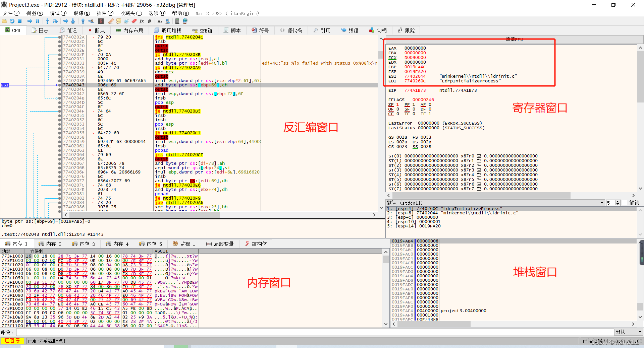Screen dimensions: 644x348
Task: Click the Restart debuggee icon
Action: [12, 21]
